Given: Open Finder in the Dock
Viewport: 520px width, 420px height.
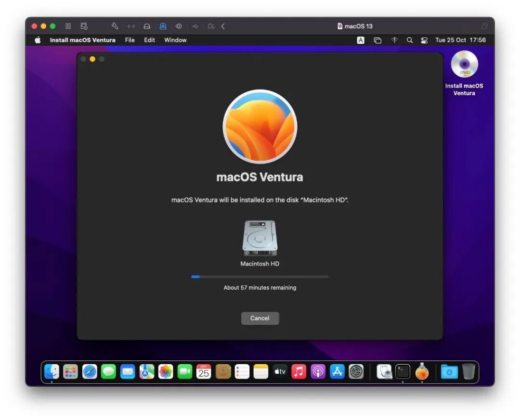Looking at the screenshot, I should pyautogui.click(x=52, y=371).
